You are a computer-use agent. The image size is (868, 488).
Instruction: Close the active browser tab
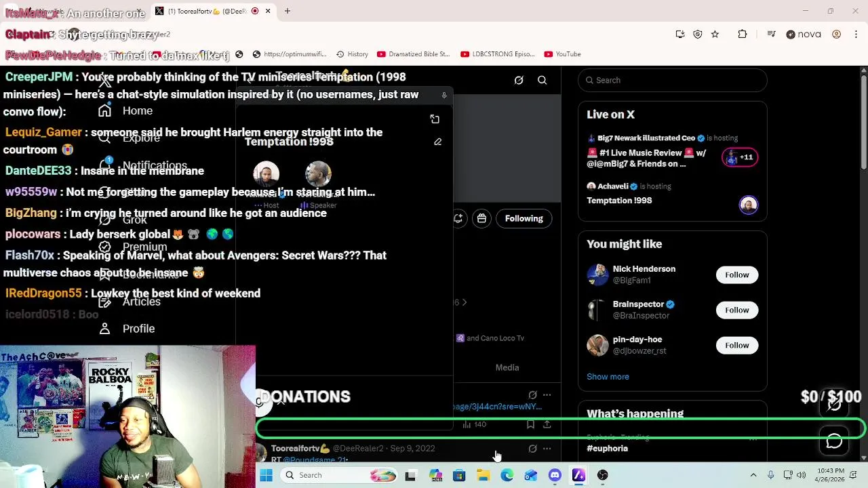click(268, 11)
